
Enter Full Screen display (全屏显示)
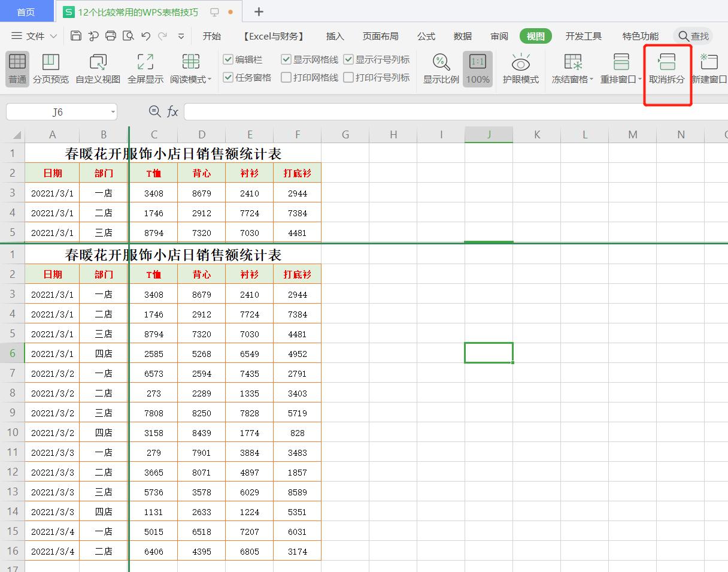coord(145,62)
